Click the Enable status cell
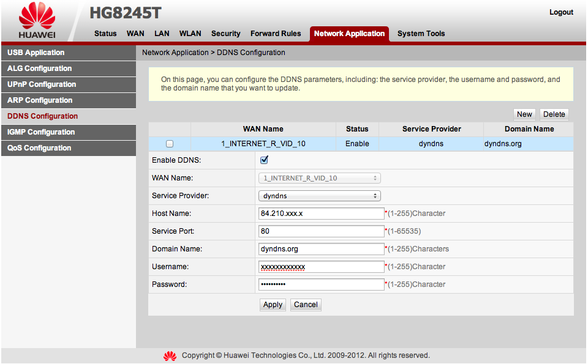The width and height of the screenshot is (588, 364). click(357, 144)
